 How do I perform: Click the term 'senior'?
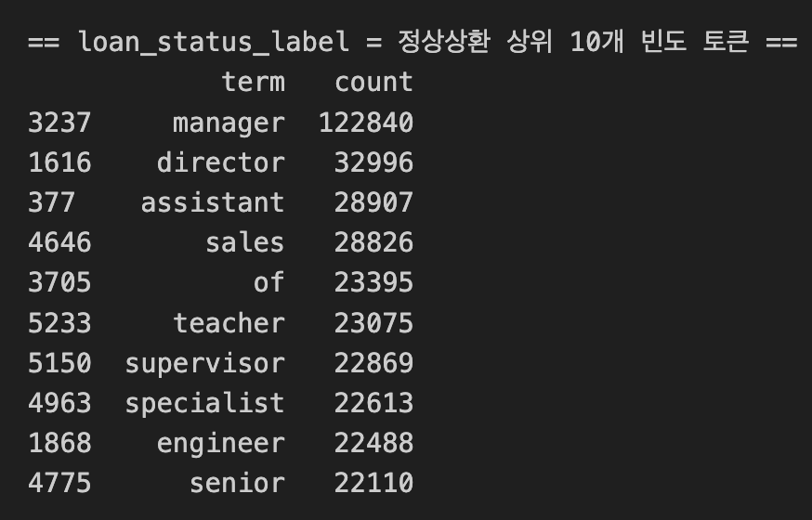237,483
